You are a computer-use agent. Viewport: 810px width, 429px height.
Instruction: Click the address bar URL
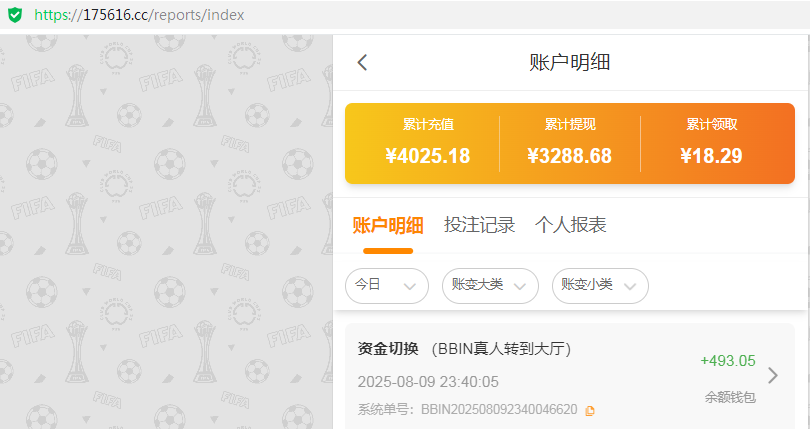[139, 15]
